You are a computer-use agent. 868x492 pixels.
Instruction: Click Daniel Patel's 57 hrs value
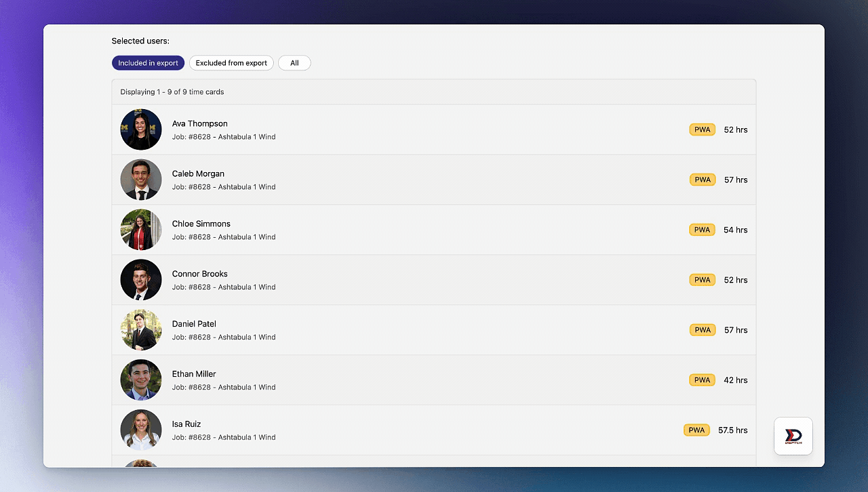[x=736, y=330]
